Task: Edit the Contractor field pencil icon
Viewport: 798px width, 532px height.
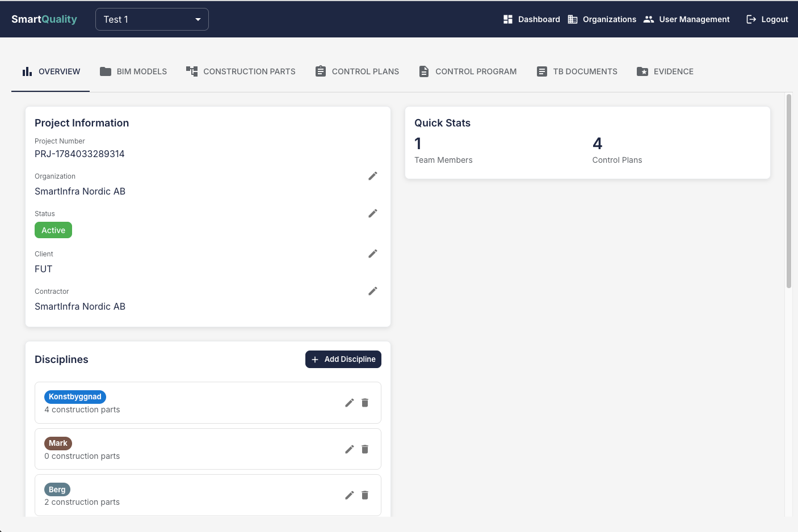Action: tap(373, 291)
